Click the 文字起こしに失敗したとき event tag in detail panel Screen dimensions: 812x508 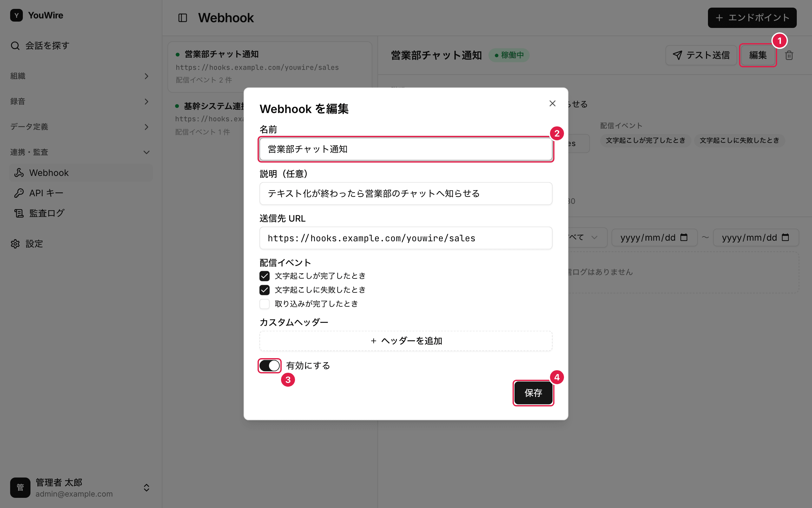739,140
